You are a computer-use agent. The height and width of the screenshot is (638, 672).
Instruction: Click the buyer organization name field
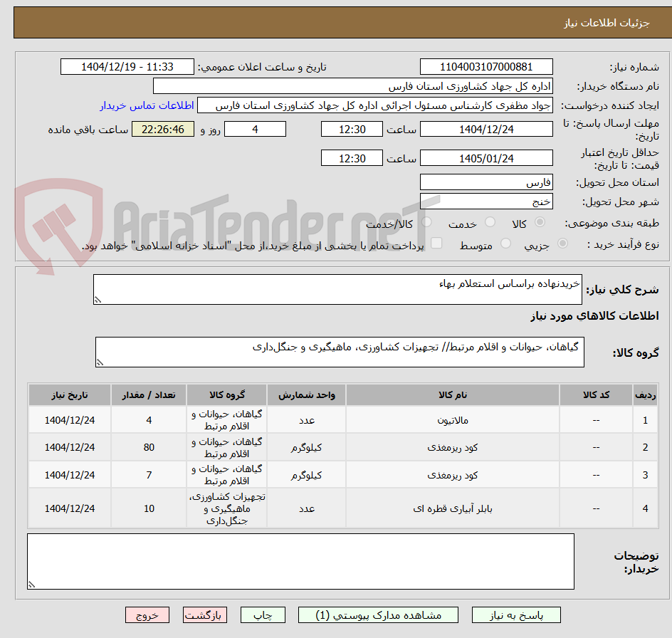[x=352, y=86]
